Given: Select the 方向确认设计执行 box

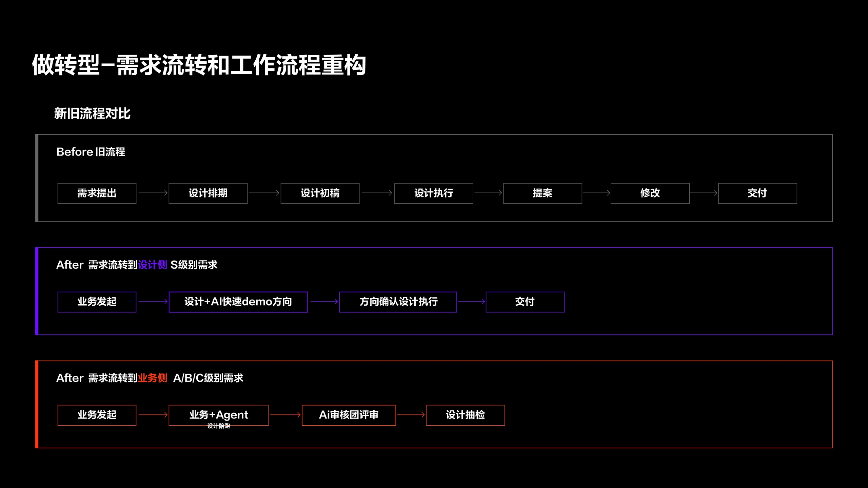Looking at the screenshot, I should click(398, 302).
